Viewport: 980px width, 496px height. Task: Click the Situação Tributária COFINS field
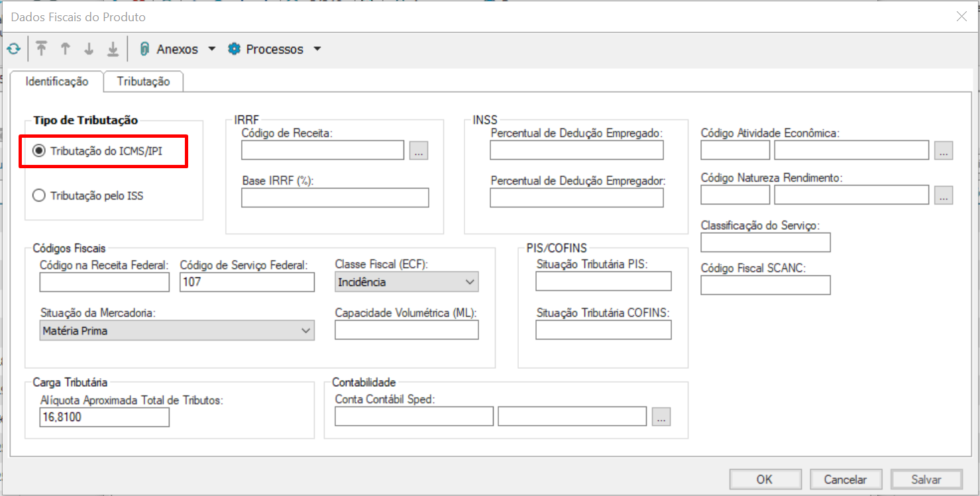coord(604,330)
